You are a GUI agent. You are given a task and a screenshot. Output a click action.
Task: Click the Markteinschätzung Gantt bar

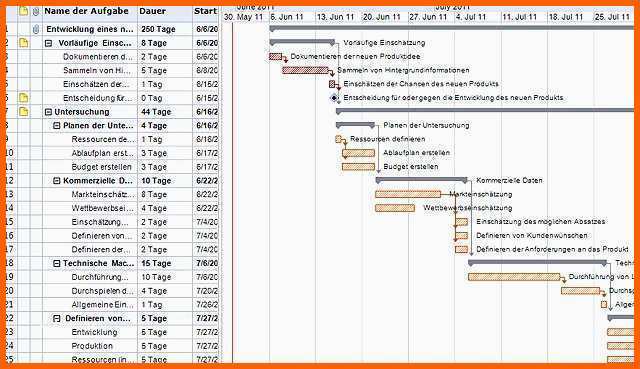pyautogui.click(x=408, y=194)
